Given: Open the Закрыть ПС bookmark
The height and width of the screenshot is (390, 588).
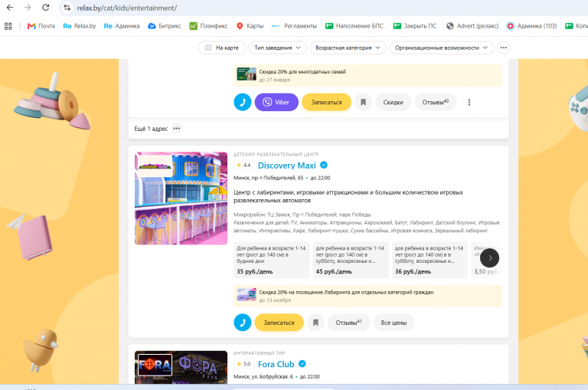Looking at the screenshot, I should [415, 26].
